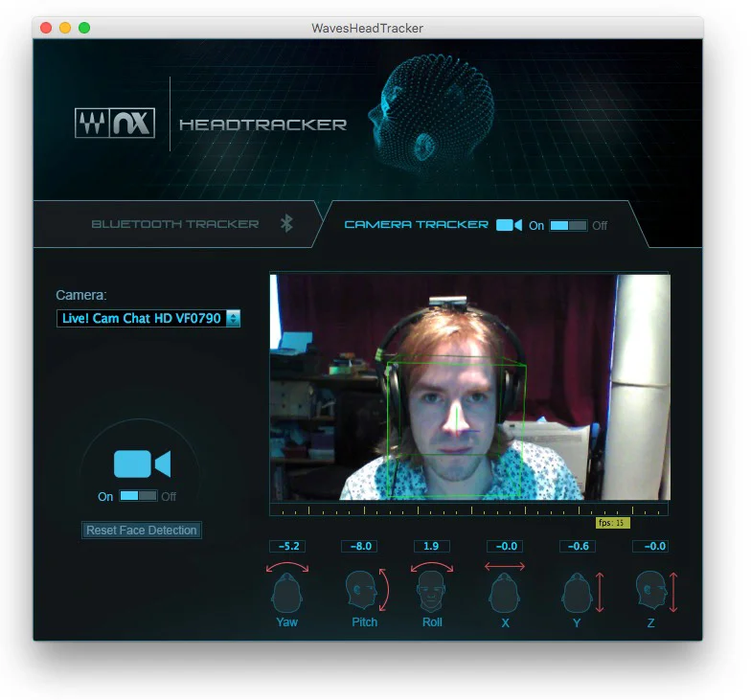Click the green zoom window button
This screenshot has width=751, height=700.
pyautogui.click(x=84, y=28)
